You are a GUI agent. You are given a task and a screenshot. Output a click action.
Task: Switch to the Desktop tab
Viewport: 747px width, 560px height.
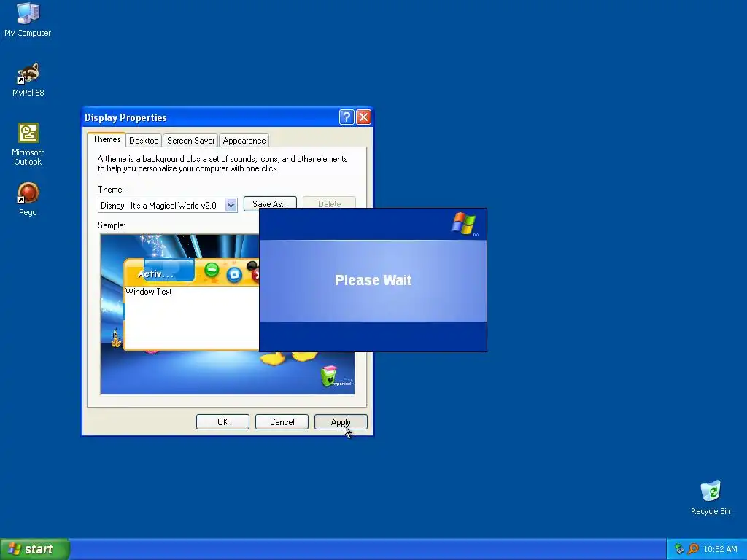(144, 141)
